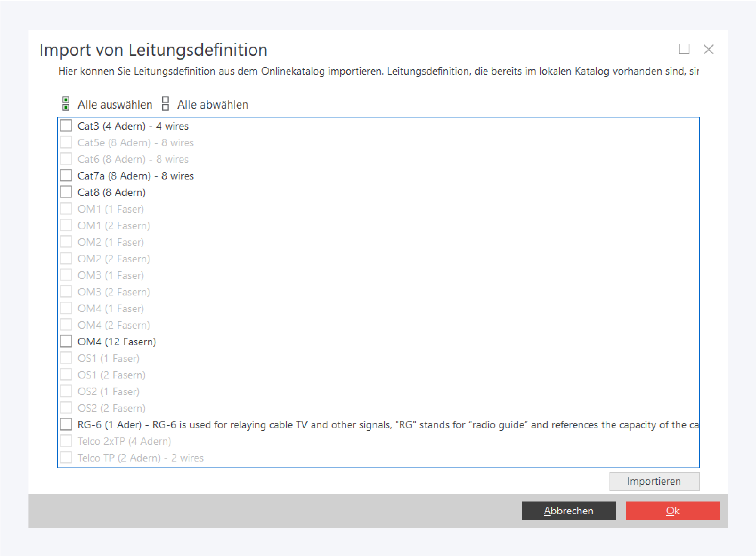
Task: Check the Cat3 (4 Adern) checkbox
Action: pos(66,126)
